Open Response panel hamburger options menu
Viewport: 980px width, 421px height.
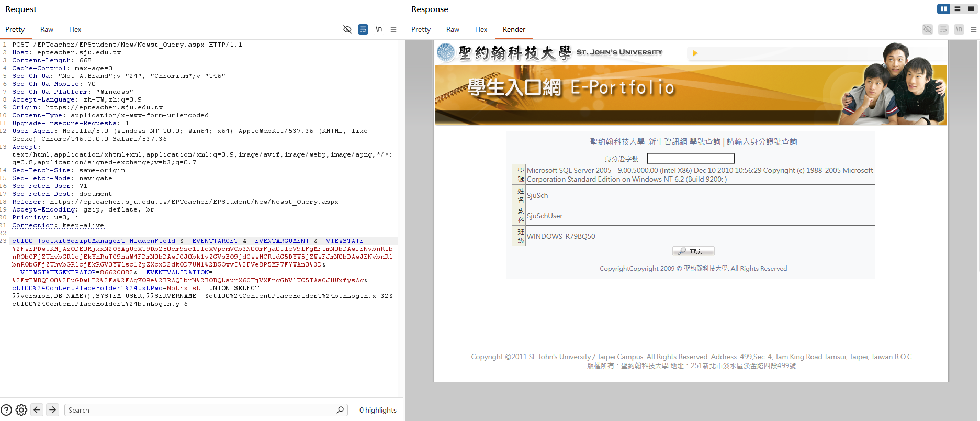[974, 29]
